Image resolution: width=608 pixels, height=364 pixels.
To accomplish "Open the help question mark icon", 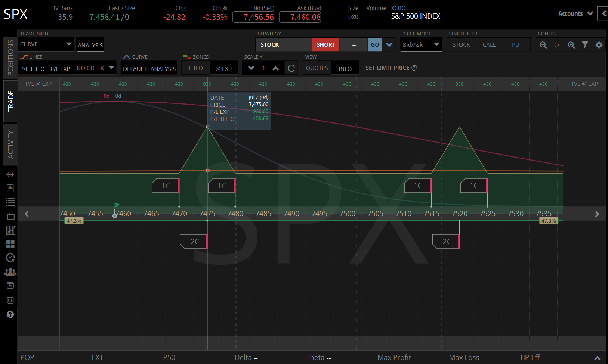I will coord(10,314).
